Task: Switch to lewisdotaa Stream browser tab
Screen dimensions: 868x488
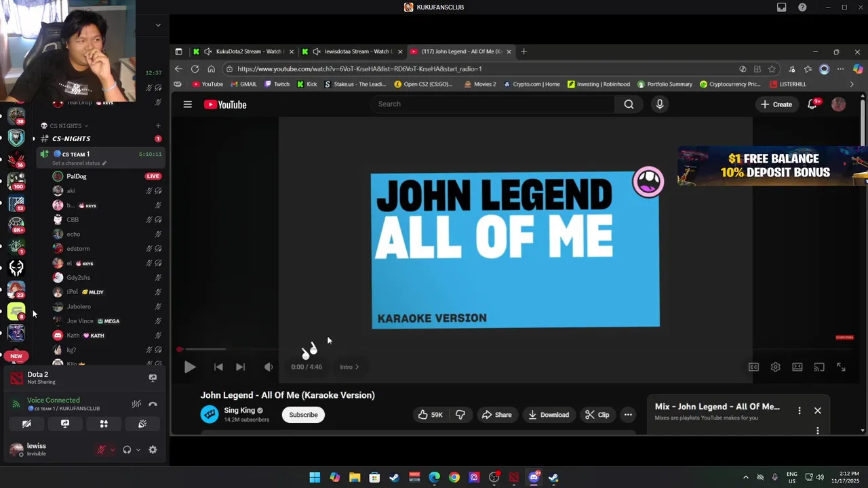Action: 352,52
